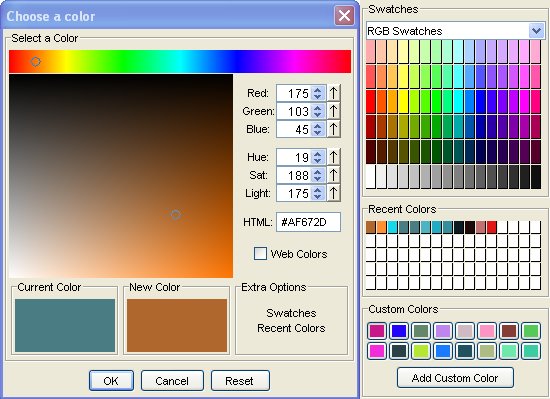Toggle the Recent Colors extra option
This screenshot has height=399, width=550.
click(x=291, y=328)
